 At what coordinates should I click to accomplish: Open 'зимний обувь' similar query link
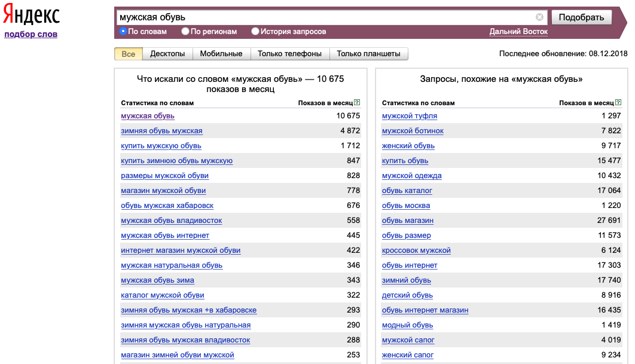coord(407,280)
